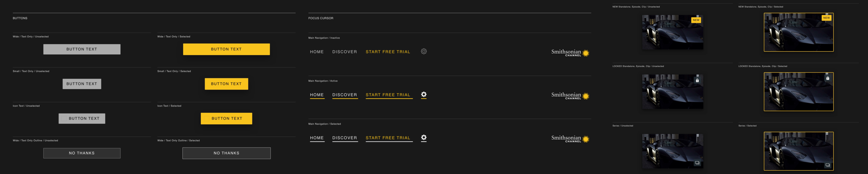
Task: Click the series icon on the selected series thumbnail
Action: 827,165
